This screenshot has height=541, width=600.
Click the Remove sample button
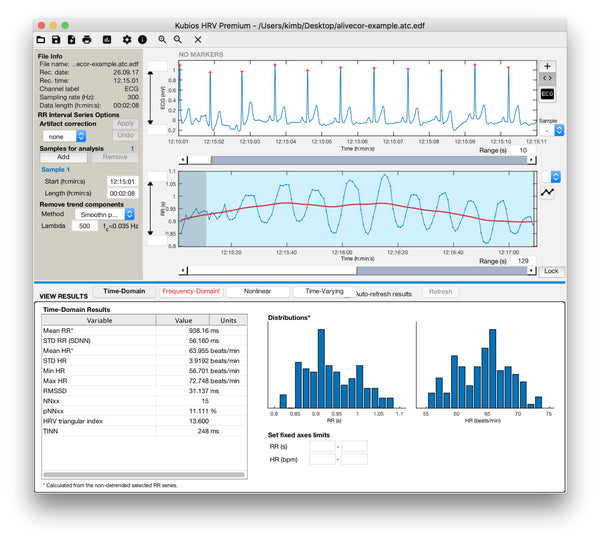[x=115, y=157]
